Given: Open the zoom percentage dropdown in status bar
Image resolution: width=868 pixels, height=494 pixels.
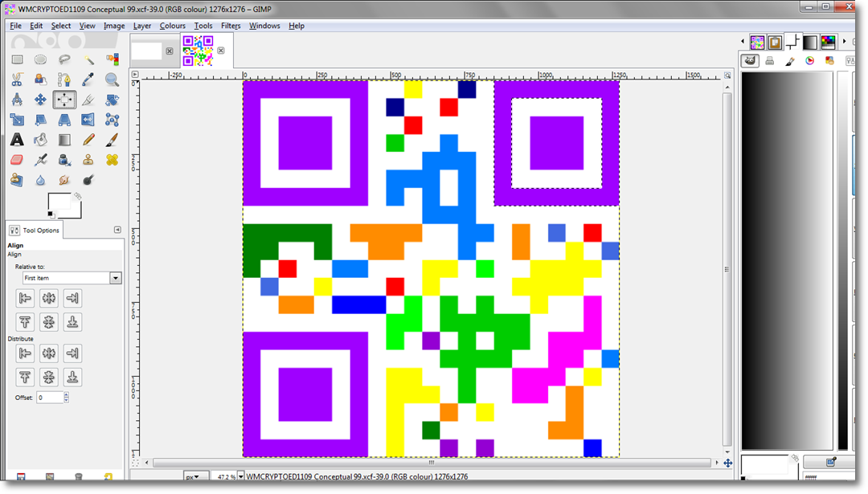Looking at the screenshot, I should pos(240,476).
